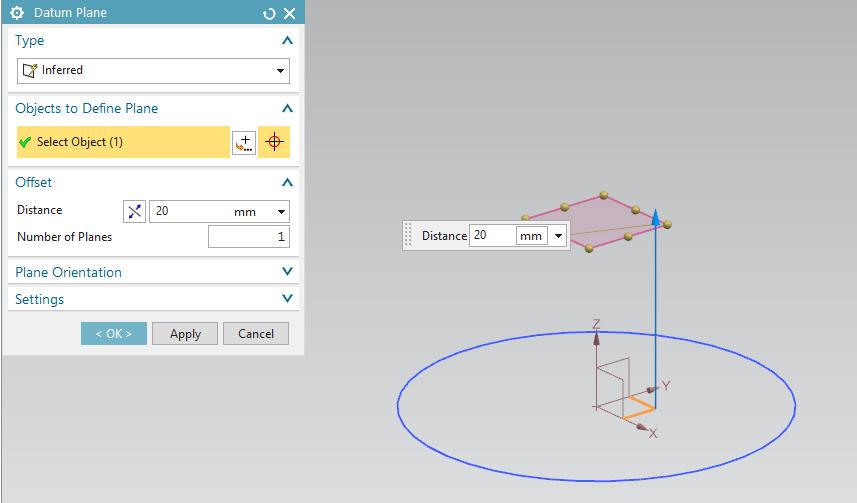Reset the Datum Plane dialog
Image resolution: width=857 pixels, height=503 pixels.
[269, 14]
